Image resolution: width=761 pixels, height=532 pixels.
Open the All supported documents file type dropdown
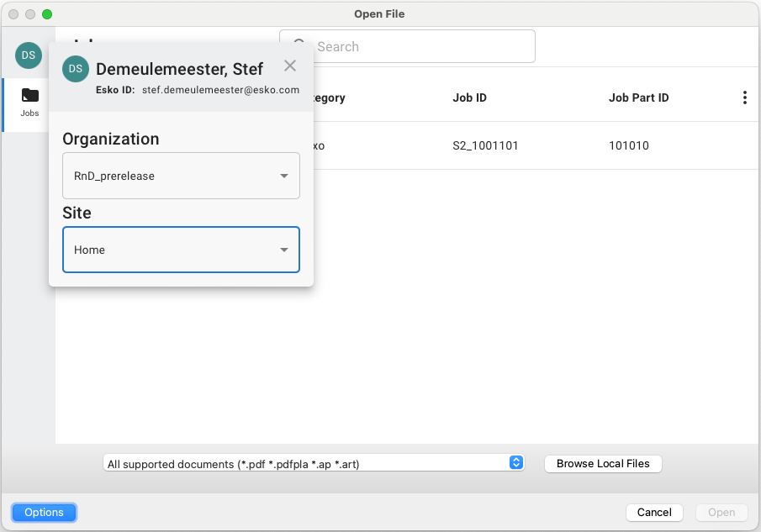coord(314,464)
